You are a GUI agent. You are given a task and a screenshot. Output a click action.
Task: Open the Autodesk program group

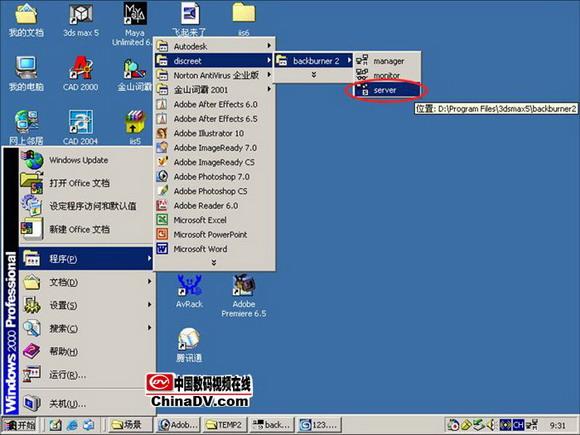point(214,46)
